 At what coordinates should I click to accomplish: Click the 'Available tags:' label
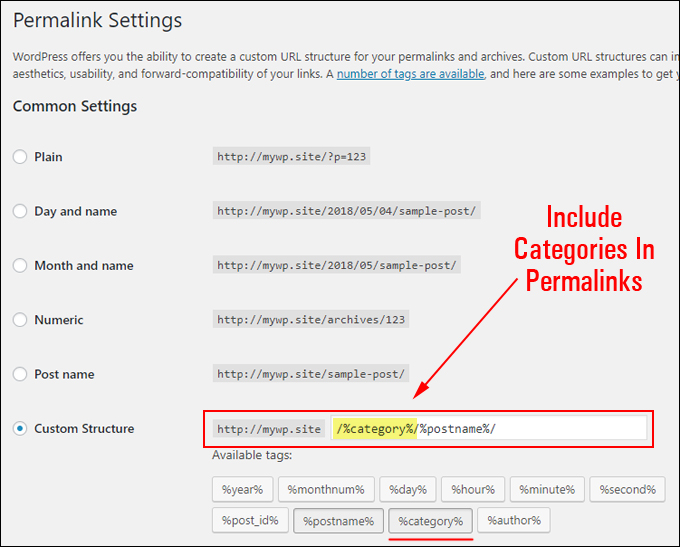click(252, 455)
